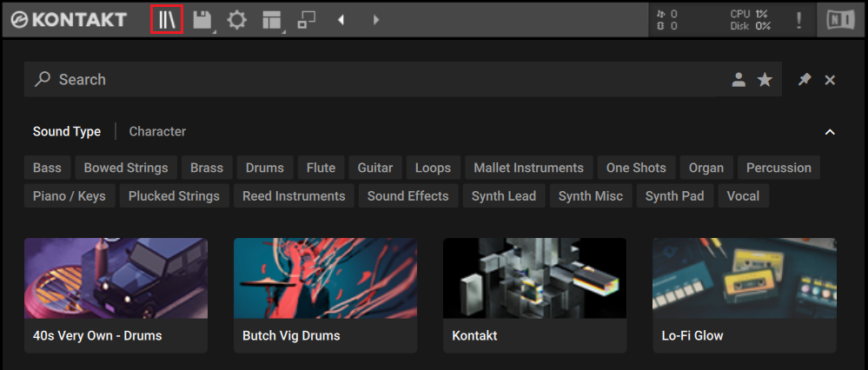Close the browser panel

830,80
